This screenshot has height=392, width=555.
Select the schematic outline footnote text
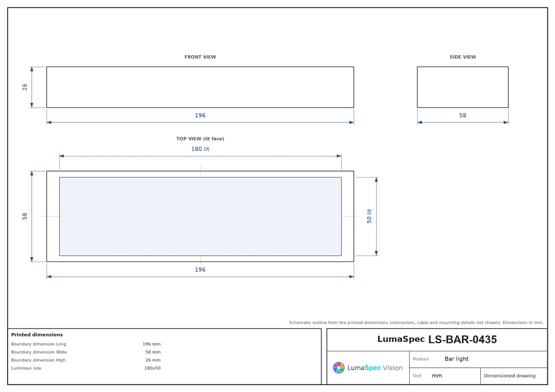tap(416, 323)
